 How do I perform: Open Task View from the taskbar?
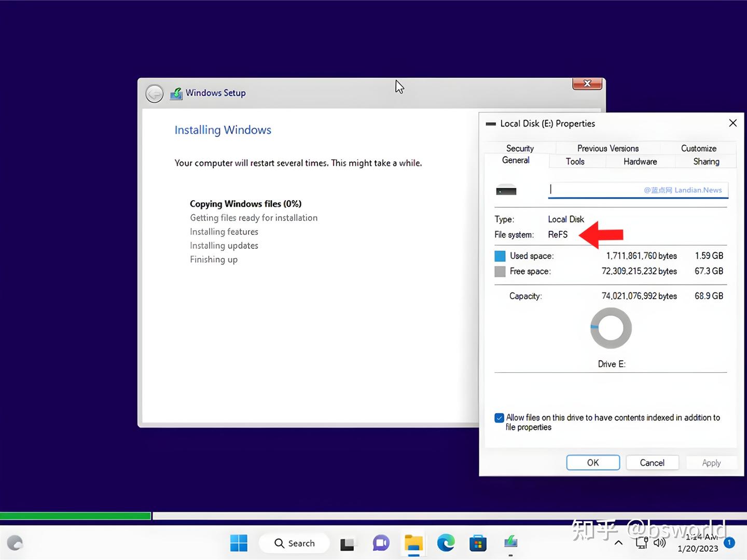[x=348, y=543]
